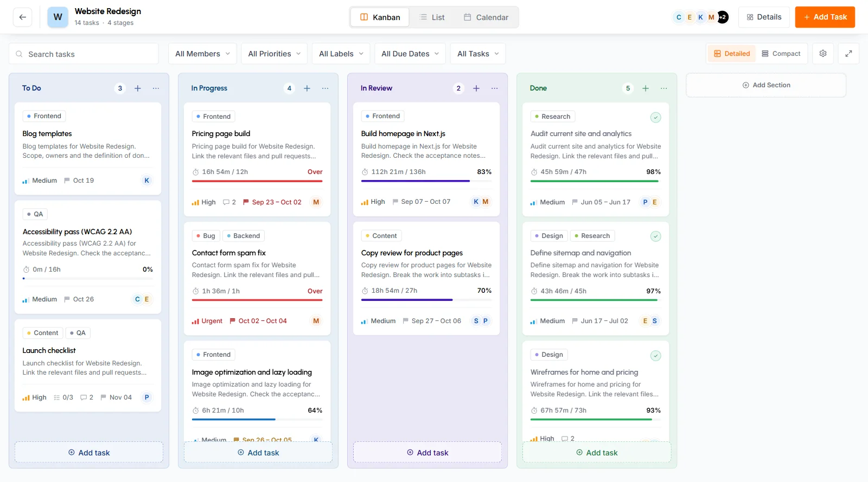
Task: Click the Search tasks input field
Action: (84, 54)
